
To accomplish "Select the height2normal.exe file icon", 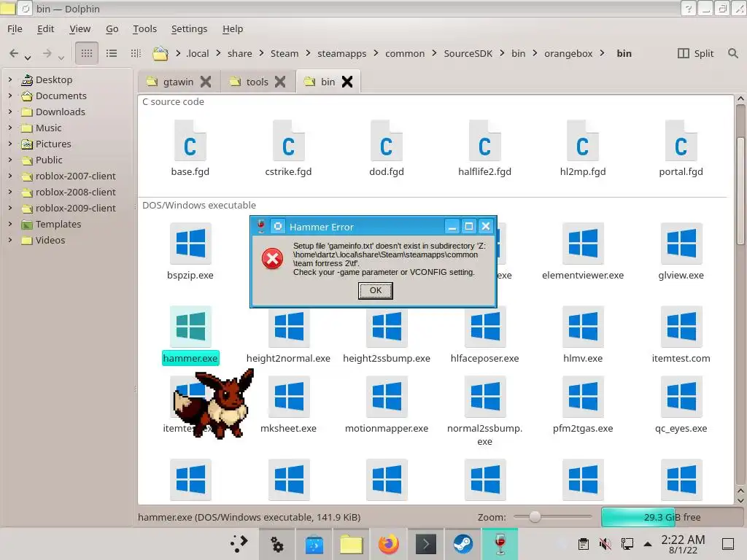I will (x=289, y=327).
